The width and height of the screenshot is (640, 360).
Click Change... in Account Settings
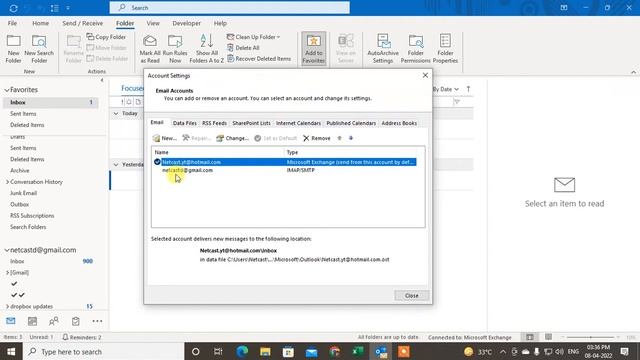[232, 138]
